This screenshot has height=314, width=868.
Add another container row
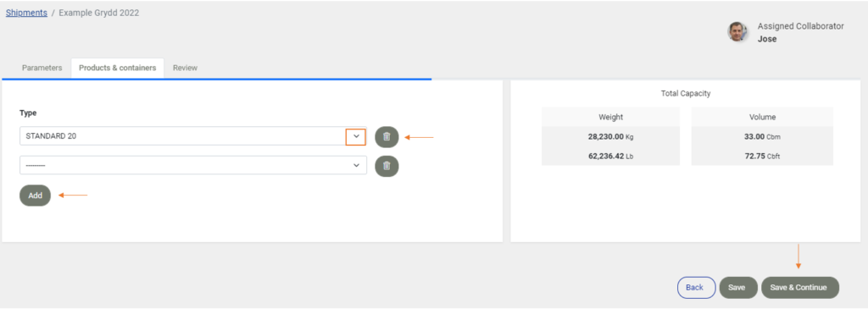point(35,196)
